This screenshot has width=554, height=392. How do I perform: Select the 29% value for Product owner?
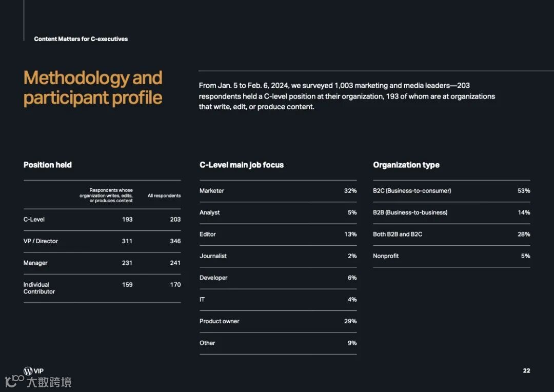[350, 321]
